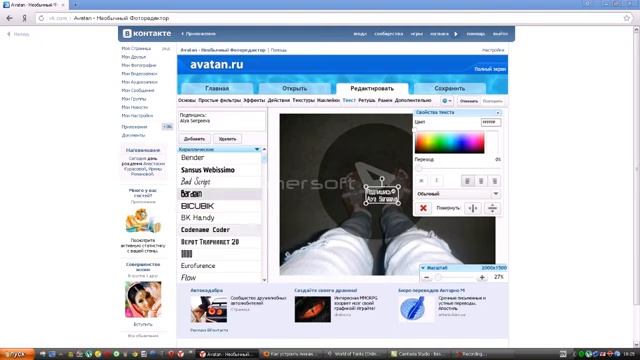The height and width of the screenshot is (360, 640).
Task: Collapse the 'Свойства текста' panel
Action: point(498,112)
